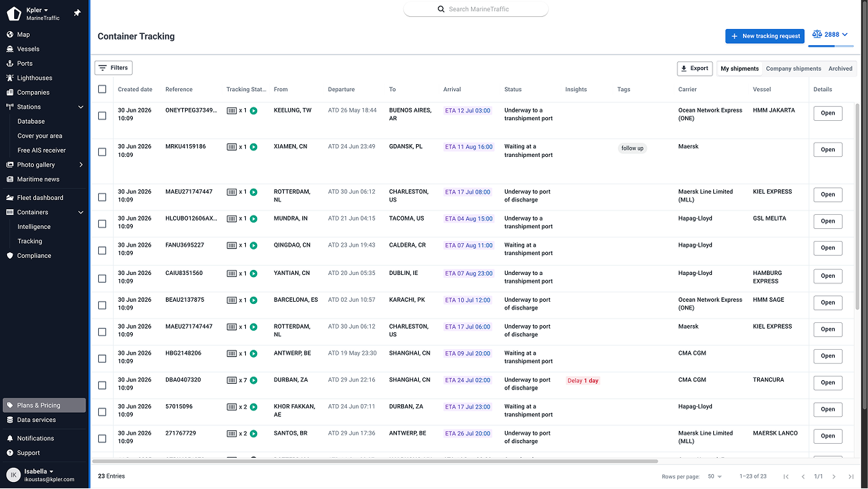Open details for BEAU2137875 shipment

(x=828, y=302)
